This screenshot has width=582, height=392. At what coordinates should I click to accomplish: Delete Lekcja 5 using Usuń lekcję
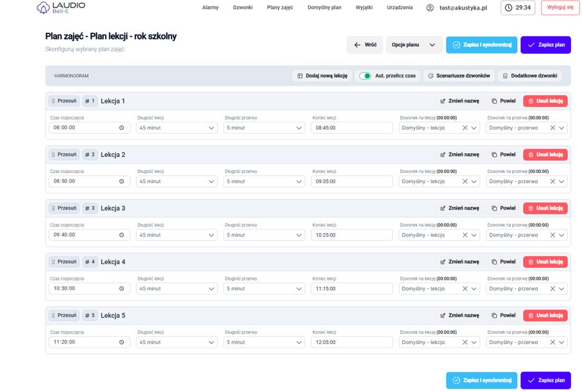545,316
